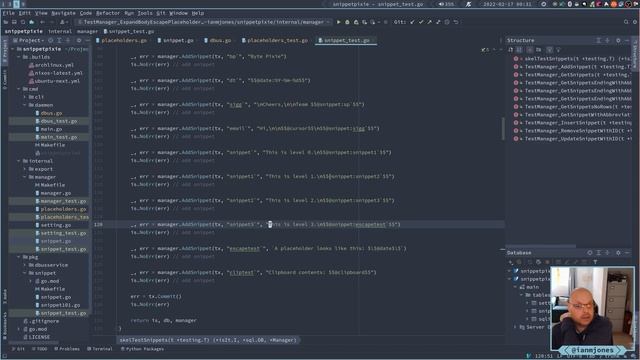Image resolution: width=640 pixels, height=360 pixels.
Task: Click the volume indicator in system bar
Action: coord(446,4)
